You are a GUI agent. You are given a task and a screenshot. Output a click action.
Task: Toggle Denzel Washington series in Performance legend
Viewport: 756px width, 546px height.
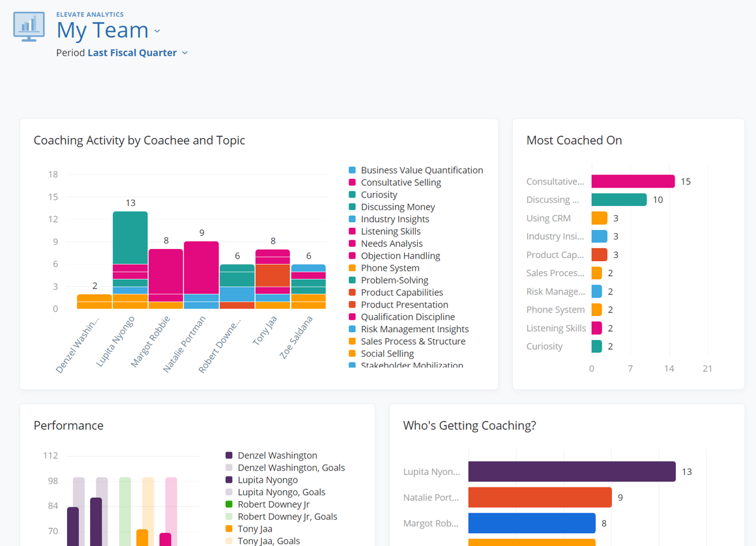[x=271, y=455]
